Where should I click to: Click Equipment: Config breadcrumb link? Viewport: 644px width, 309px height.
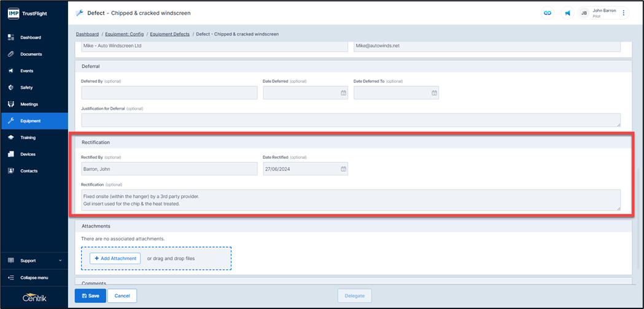pyautogui.click(x=124, y=34)
